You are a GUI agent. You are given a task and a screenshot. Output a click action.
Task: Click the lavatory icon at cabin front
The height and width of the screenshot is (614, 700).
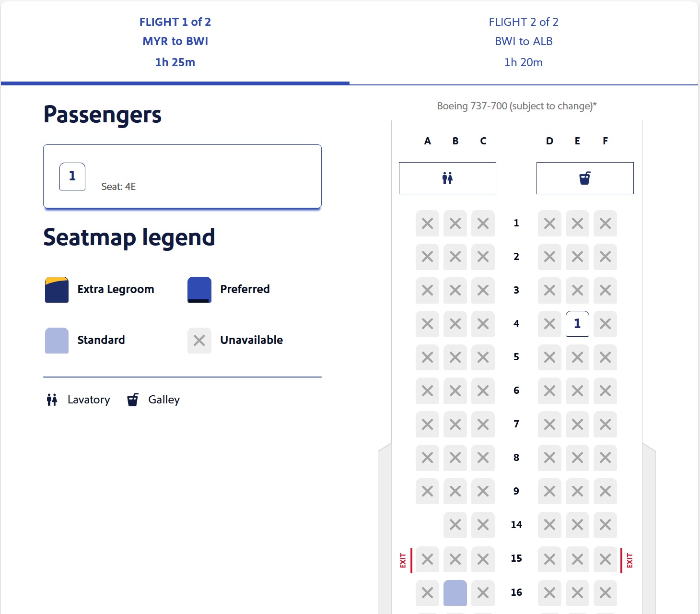[x=447, y=178]
